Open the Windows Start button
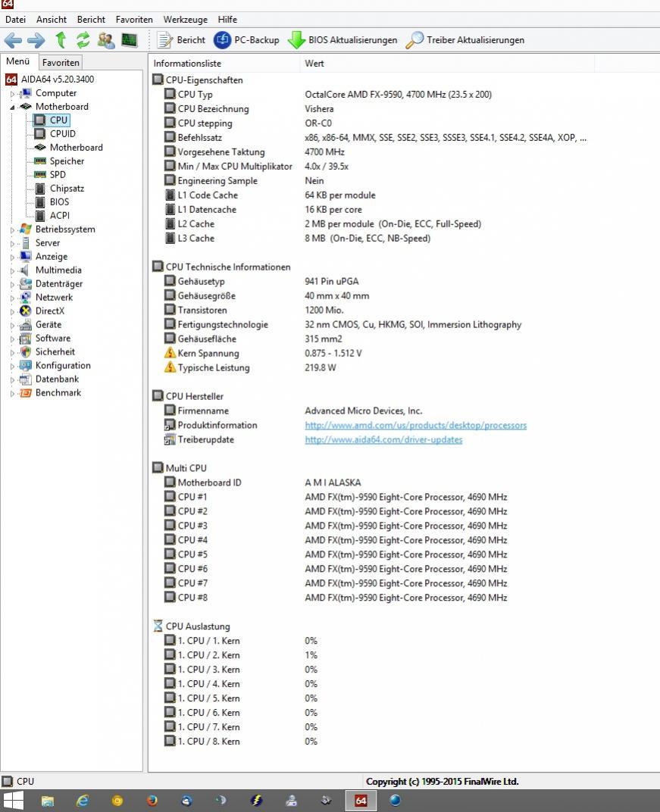 click(12, 801)
